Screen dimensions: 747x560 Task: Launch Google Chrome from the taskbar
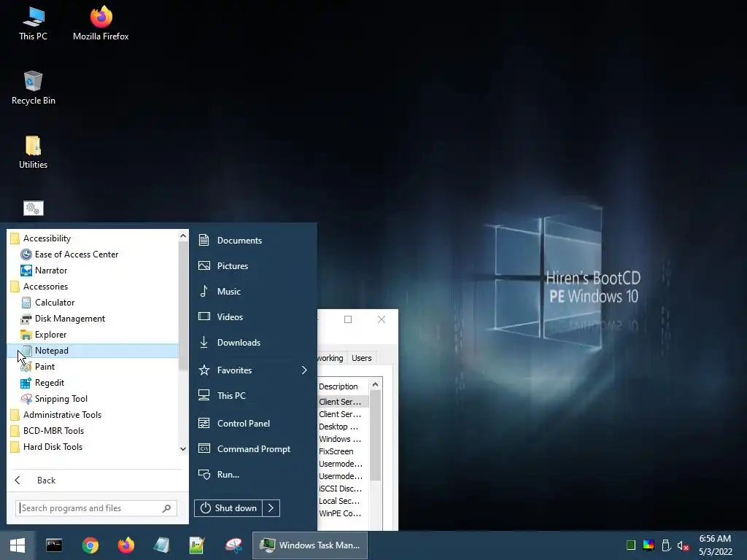[90, 545]
